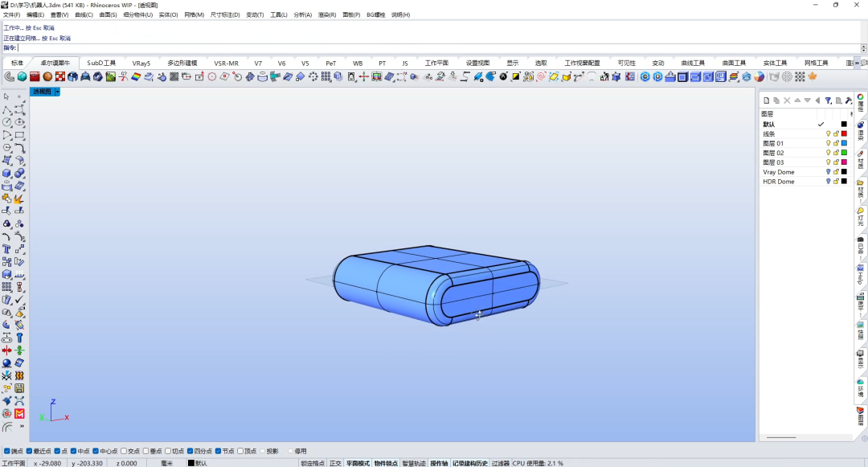The height and width of the screenshot is (467, 868).
Task: Toggle visibility bulb of Vray Dome layer
Action: pos(828,172)
